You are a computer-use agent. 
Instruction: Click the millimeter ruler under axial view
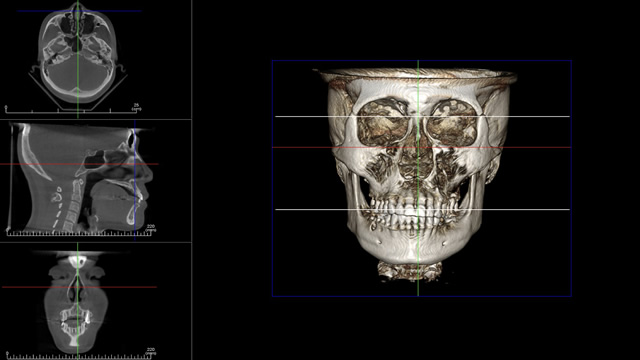[x=71, y=110]
